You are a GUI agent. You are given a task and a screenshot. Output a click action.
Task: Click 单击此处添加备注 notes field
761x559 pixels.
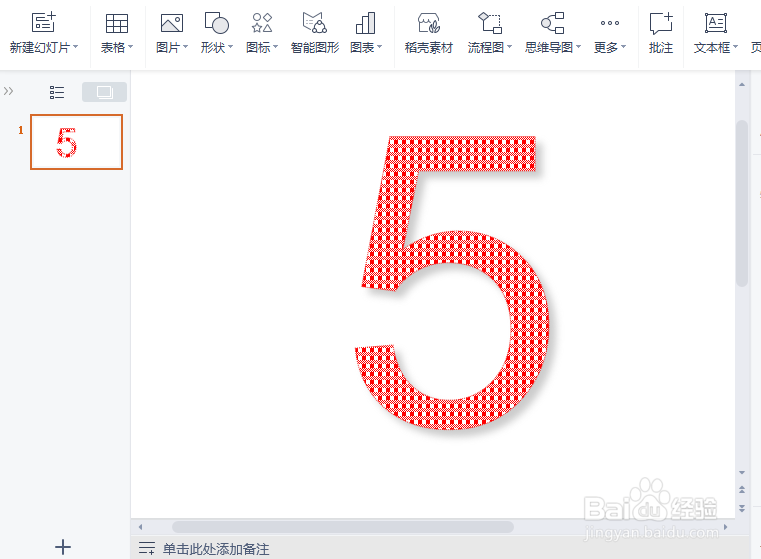(216, 549)
